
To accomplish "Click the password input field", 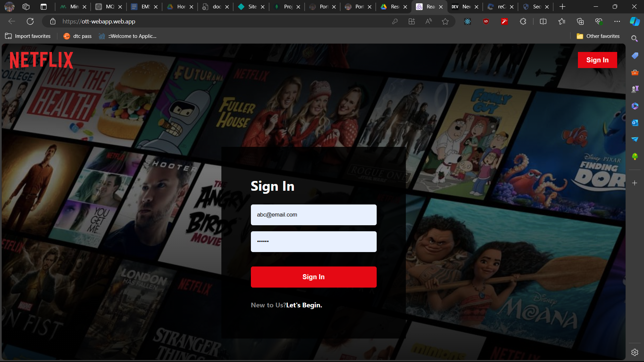I will (x=313, y=242).
